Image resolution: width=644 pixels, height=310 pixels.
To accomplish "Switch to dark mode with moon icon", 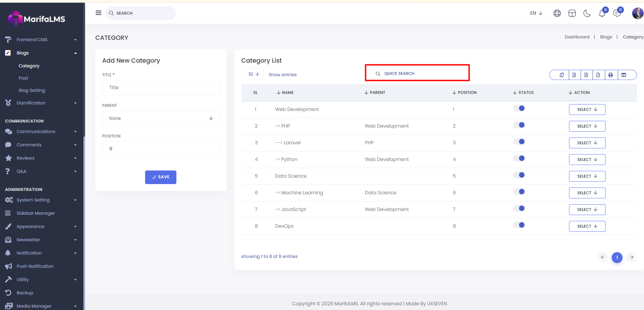I will 587,13.
